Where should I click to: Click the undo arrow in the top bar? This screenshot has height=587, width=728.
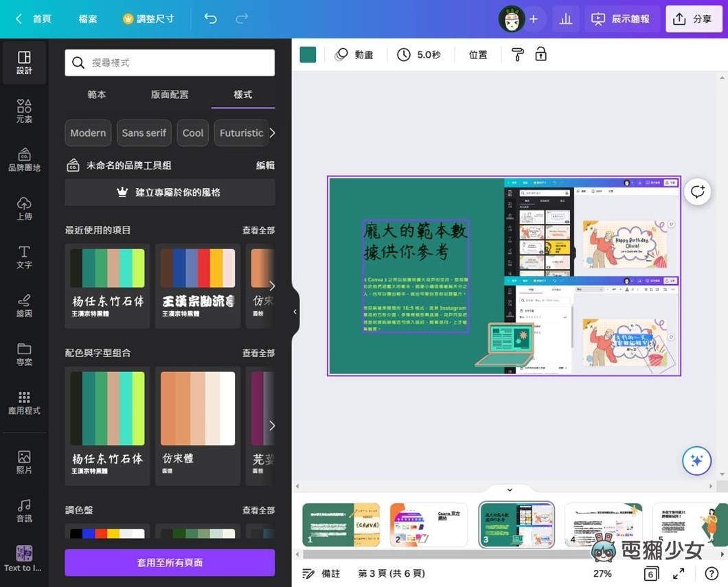[x=210, y=19]
